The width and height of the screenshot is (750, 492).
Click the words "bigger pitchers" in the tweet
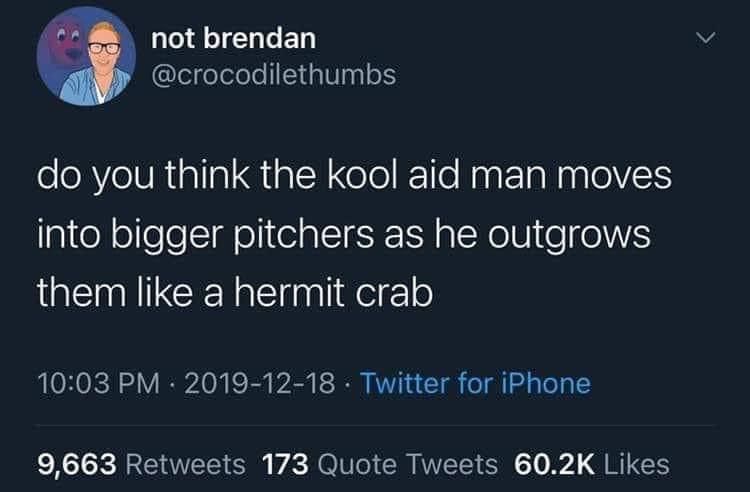tap(243, 235)
